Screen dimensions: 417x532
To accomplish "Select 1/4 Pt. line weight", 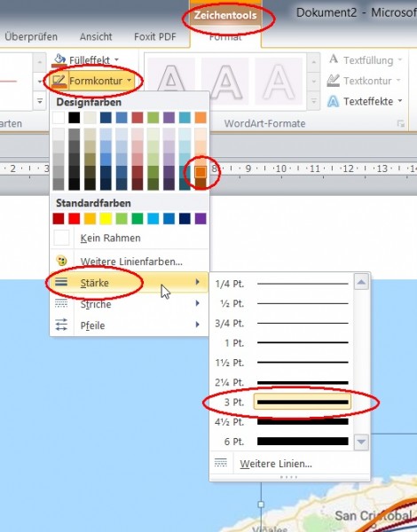I will tap(282, 284).
